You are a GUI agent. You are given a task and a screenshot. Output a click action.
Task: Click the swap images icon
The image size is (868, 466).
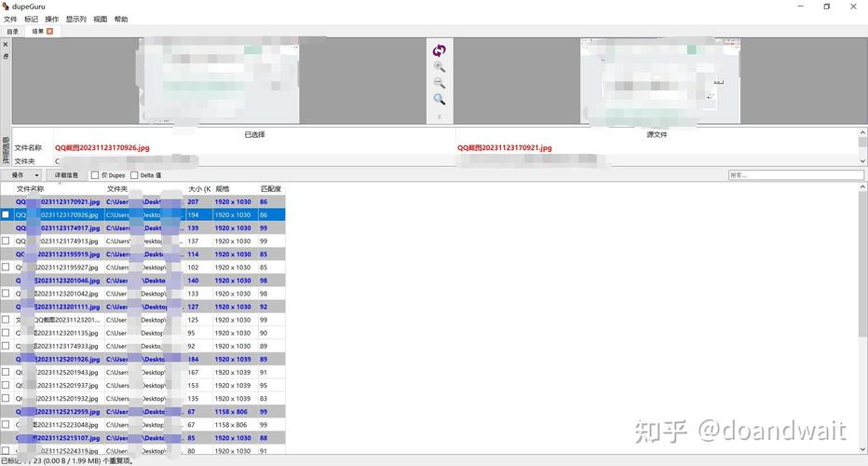pos(439,50)
